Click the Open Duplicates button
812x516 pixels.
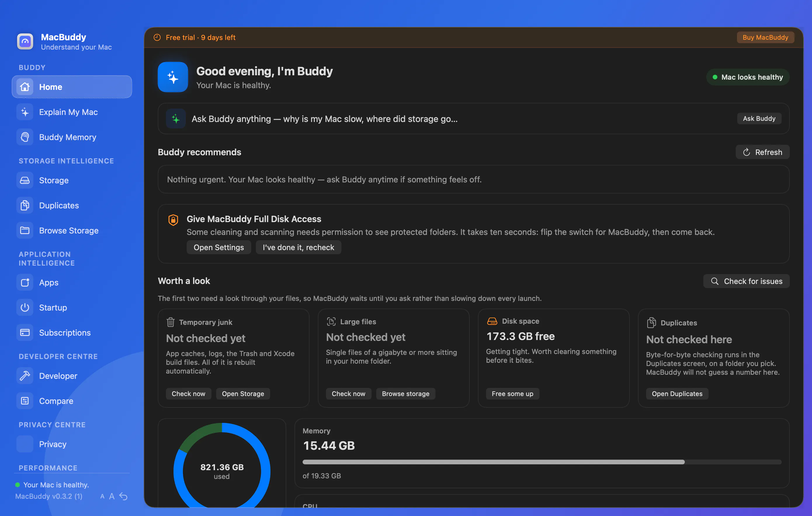pos(677,394)
